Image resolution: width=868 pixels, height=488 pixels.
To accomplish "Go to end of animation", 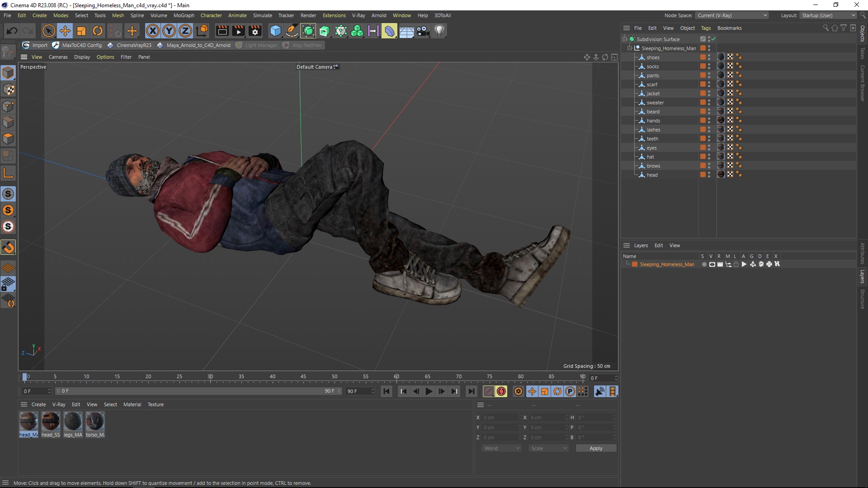I will click(472, 391).
